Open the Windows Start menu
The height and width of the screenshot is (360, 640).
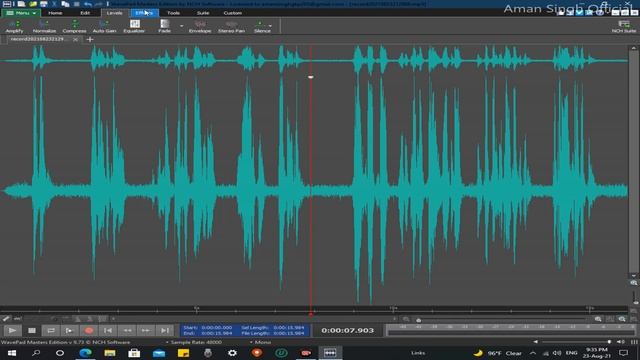pos(12,353)
